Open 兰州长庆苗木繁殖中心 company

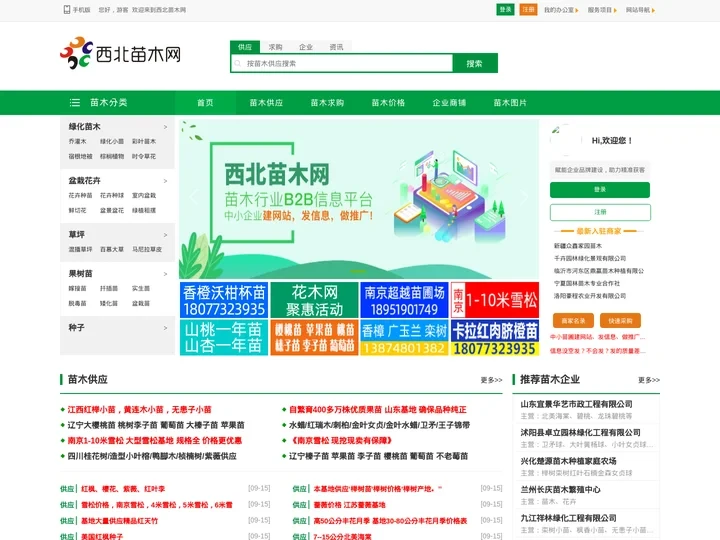(560, 489)
